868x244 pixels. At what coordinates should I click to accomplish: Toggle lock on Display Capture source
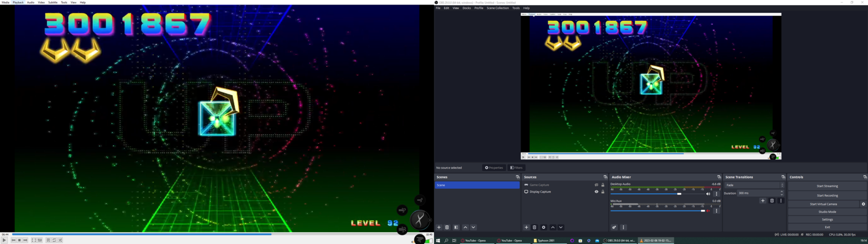point(603,192)
